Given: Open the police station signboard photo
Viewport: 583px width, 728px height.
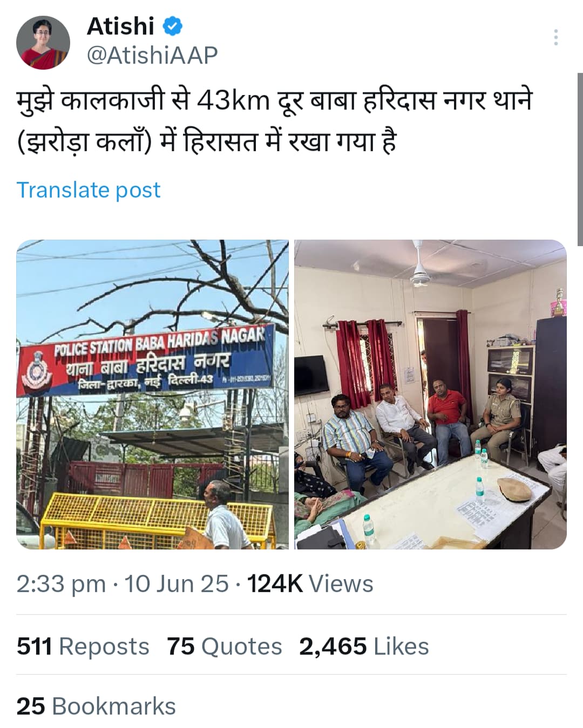Looking at the screenshot, I should point(153,394).
